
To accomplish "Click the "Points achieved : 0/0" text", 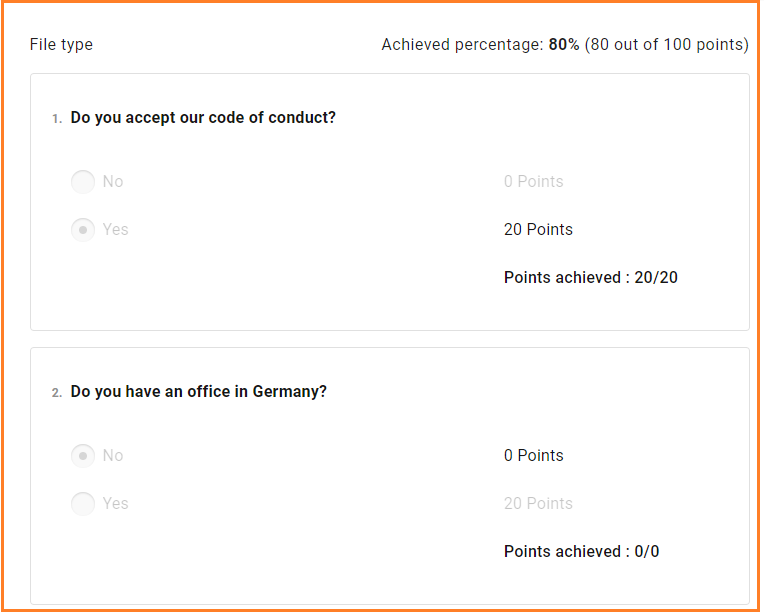I will pos(581,551).
